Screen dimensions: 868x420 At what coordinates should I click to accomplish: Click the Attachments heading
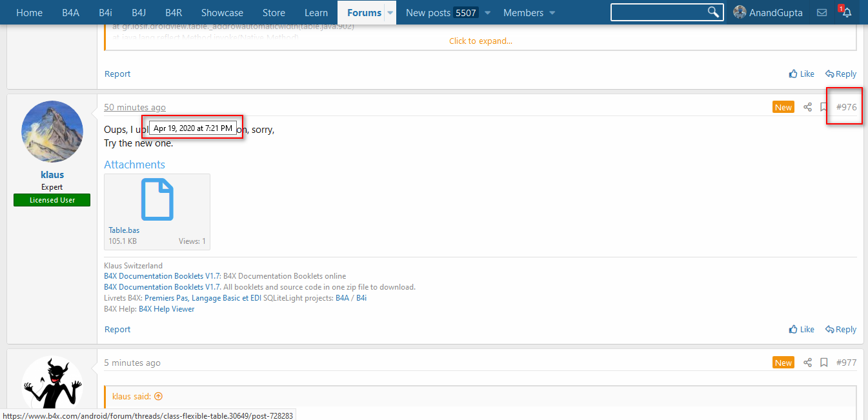pos(134,165)
